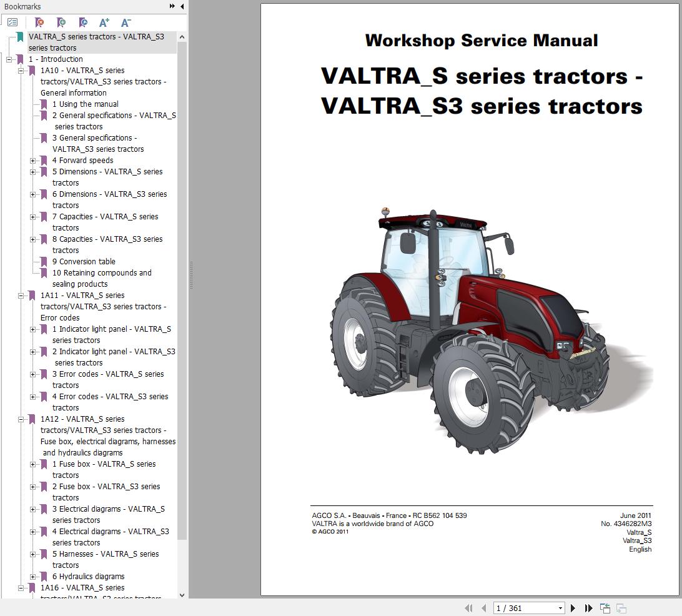The image size is (682, 616).
Task: Select '6 Hydraulics diagrams' bookmark text
Action: (x=88, y=577)
